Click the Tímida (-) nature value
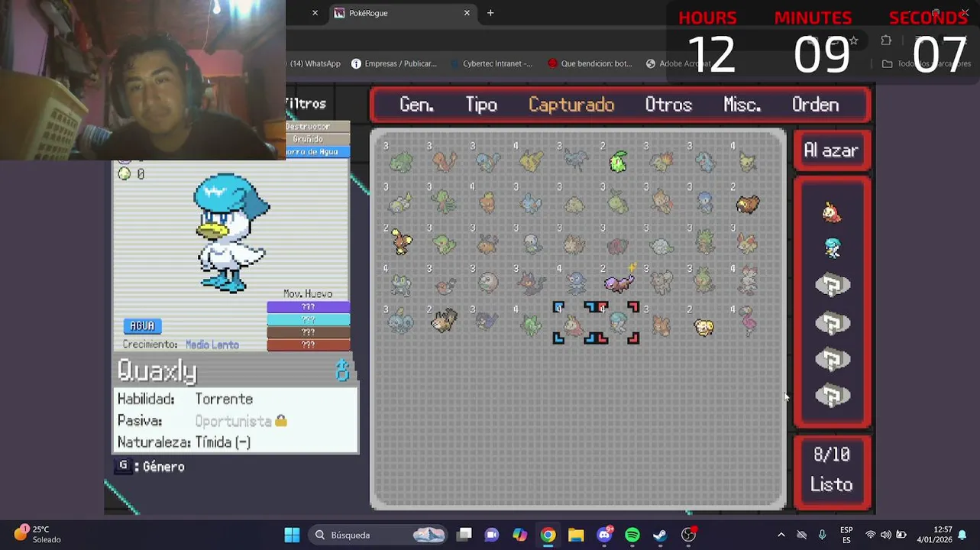The width and height of the screenshot is (980, 550). coord(223,442)
